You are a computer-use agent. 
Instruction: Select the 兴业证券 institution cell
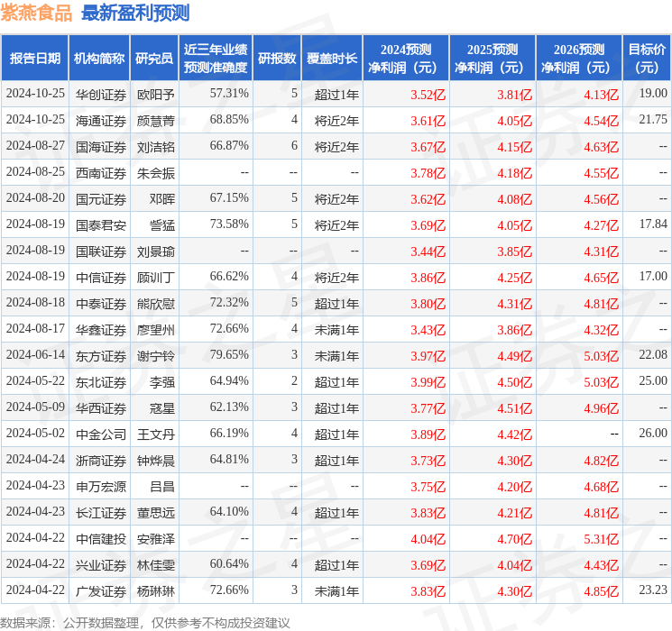pyautogui.click(x=101, y=565)
